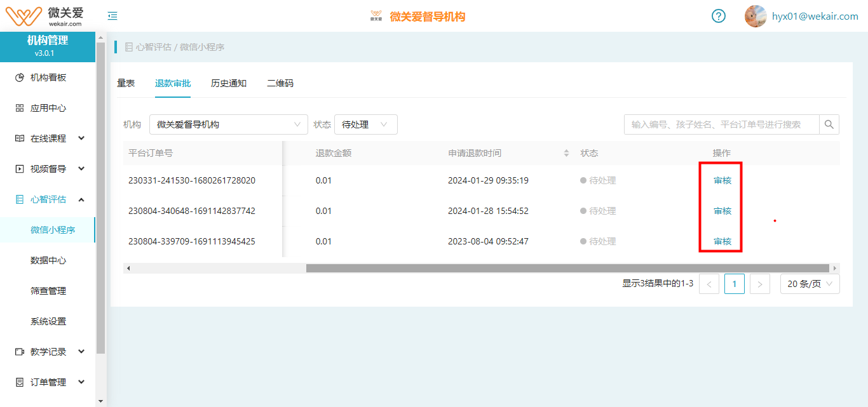The image size is (868, 407).
Task: Collapse the 心智评估 sidebar menu
Action: click(x=50, y=199)
